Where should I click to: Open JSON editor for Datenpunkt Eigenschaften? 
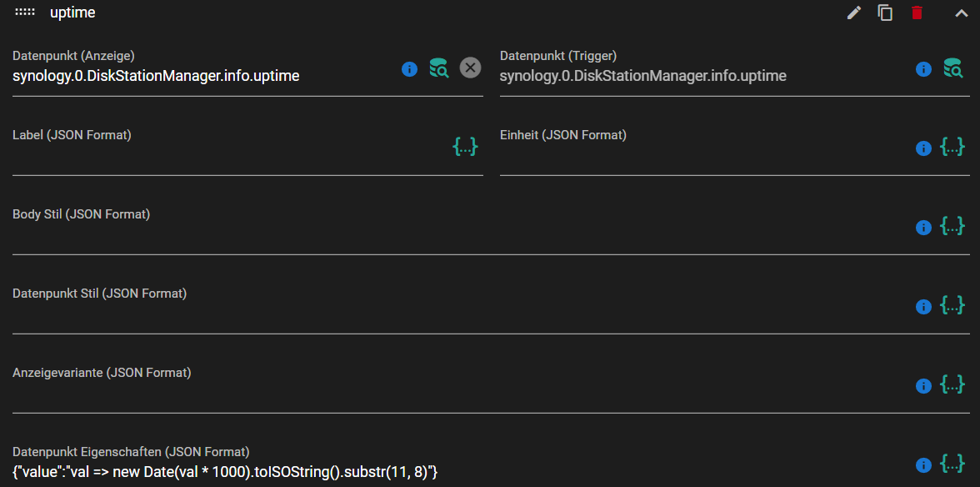[952, 464]
